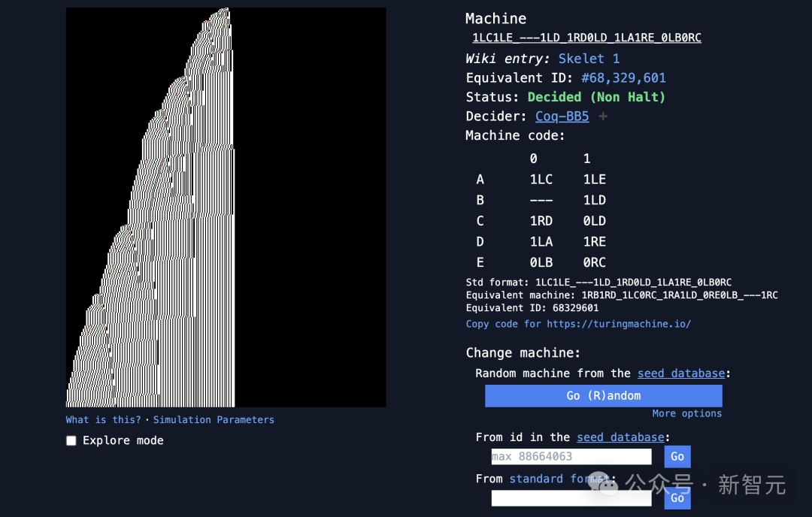
Task: Click the standard format input field
Action: (x=571, y=498)
